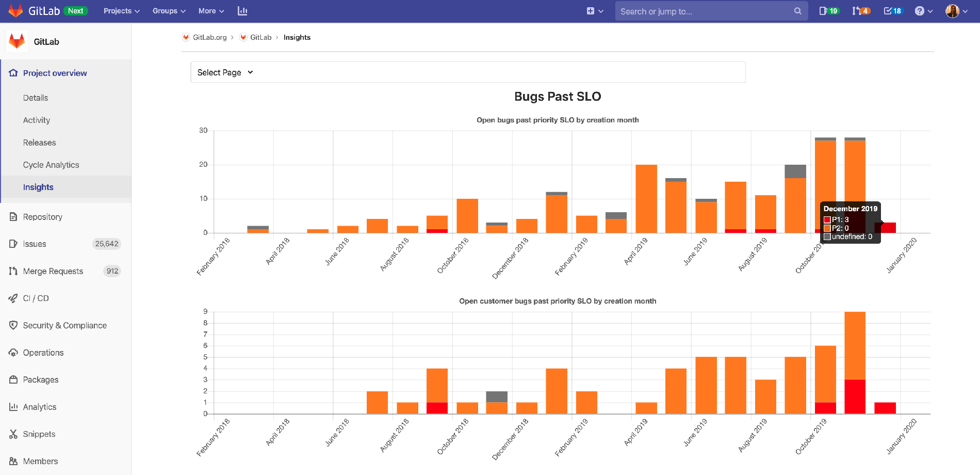Screen dimensions: 980x475
Task: Open the Projects menu dropdown
Action: coord(121,10)
